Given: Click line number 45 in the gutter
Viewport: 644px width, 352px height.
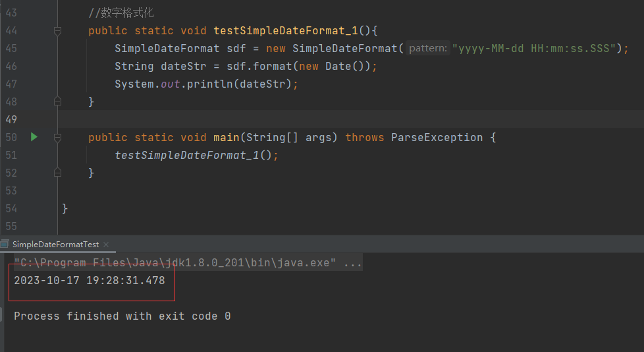Looking at the screenshot, I should 11,48.
